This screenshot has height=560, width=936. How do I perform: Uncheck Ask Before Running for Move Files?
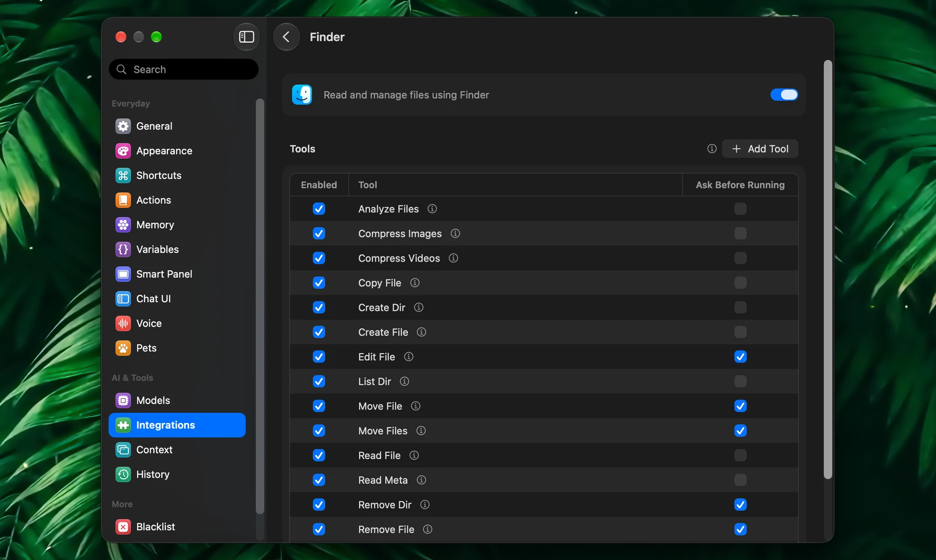point(740,431)
